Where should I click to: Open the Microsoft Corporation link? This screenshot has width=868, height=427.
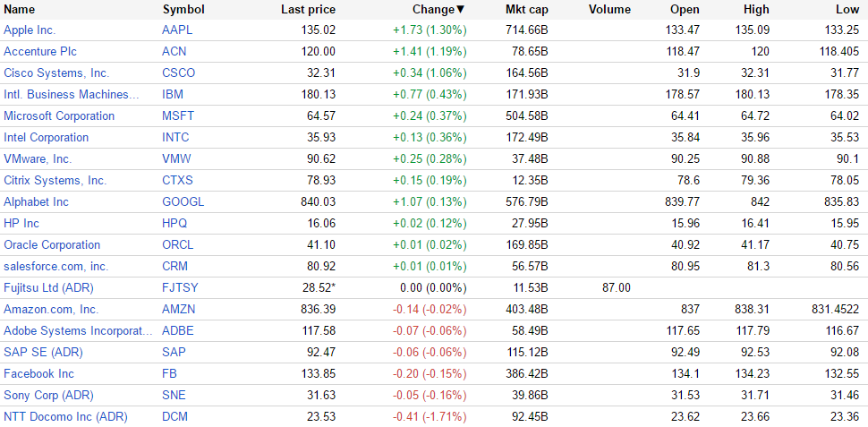click(59, 116)
